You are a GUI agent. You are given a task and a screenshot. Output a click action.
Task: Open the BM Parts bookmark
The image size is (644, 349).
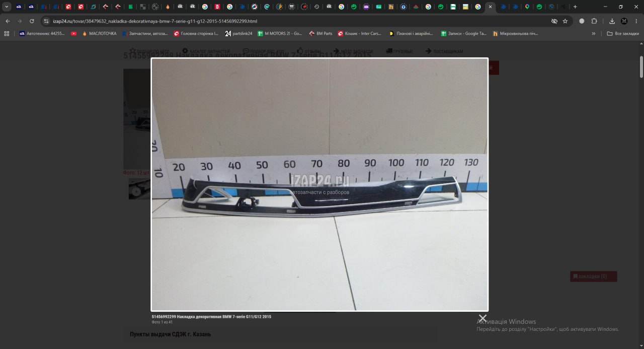point(320,33)
